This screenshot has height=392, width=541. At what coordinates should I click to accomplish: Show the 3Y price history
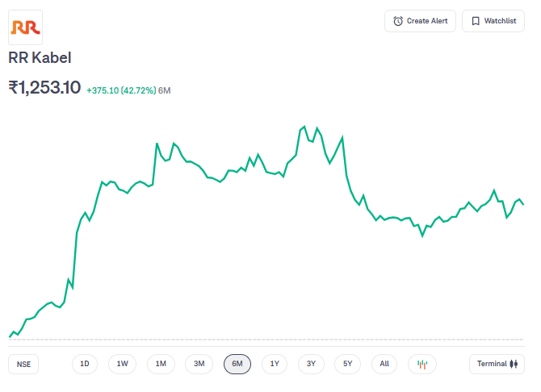click(312, 364)
